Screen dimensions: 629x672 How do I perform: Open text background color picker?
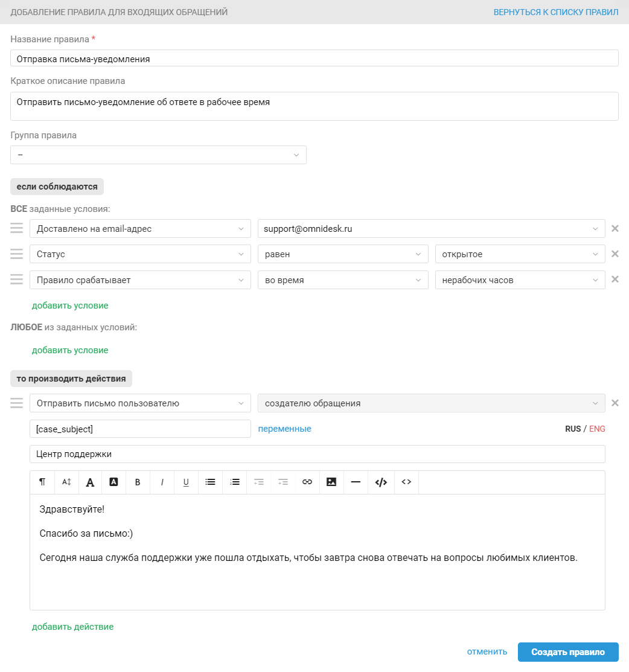click(113, 482)
